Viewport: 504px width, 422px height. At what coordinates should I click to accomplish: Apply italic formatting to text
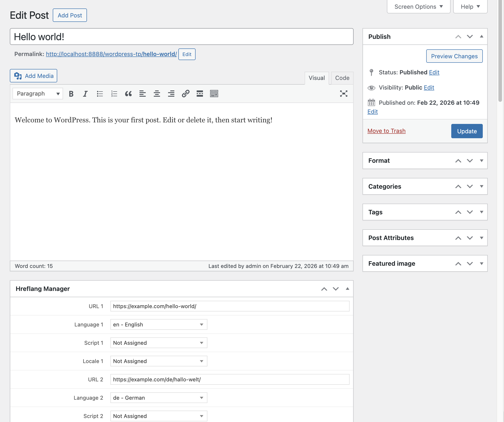85,94
